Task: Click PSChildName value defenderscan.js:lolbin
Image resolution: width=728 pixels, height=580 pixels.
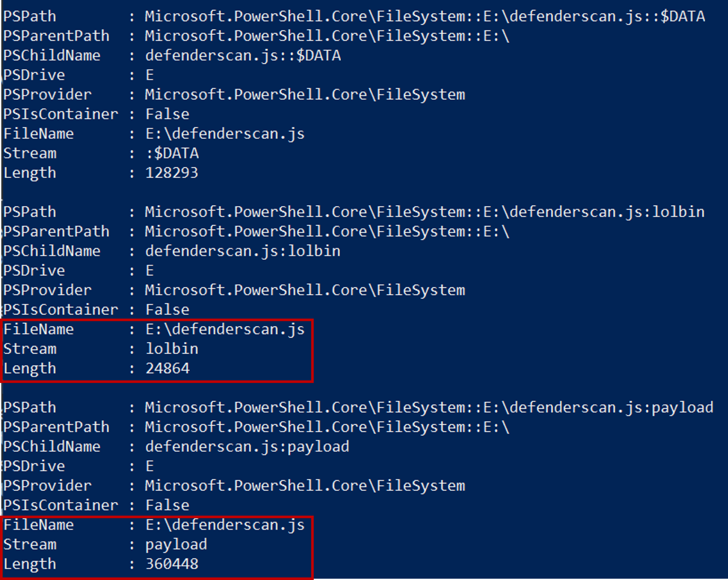Action: [x=243, y=251]
